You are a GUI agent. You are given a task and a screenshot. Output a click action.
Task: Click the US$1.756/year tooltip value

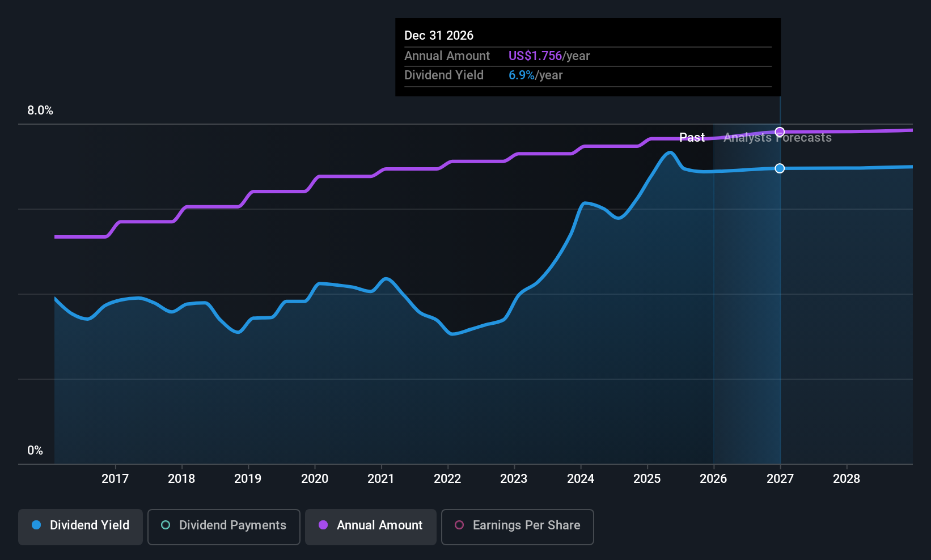(x=549, y=56)
